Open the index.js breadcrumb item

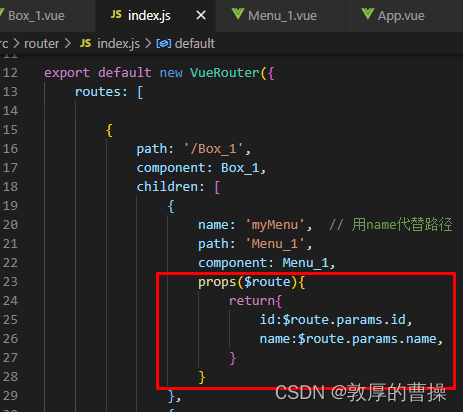pos(118,44)
